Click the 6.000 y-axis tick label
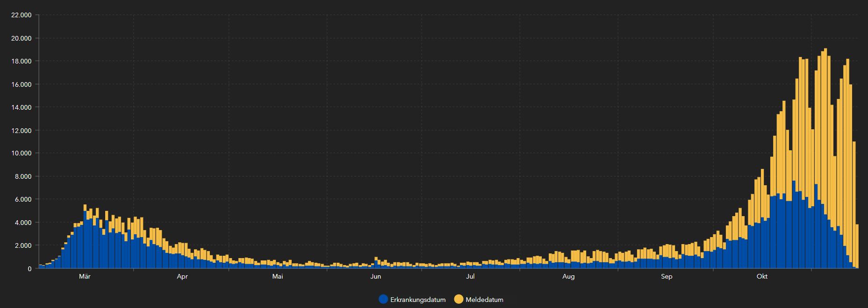 pos(22,199)
